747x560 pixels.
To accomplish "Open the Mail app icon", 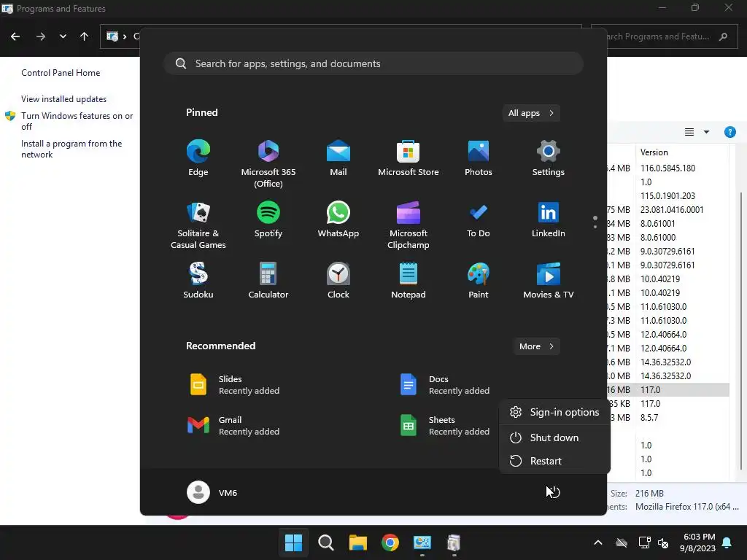I will [x=338, y=158].
